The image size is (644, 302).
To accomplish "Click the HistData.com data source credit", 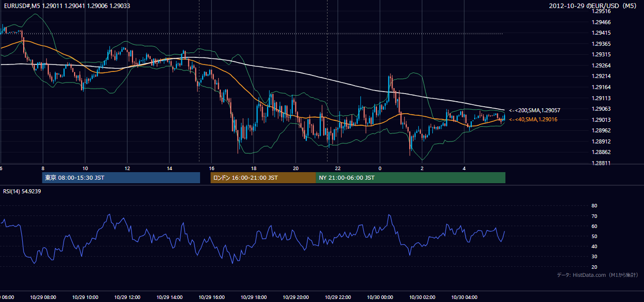I will 598,275.
